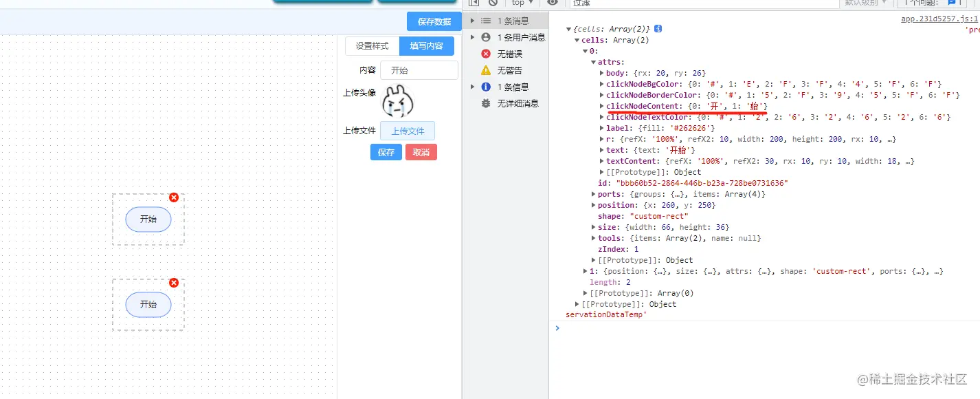Delete the lower 开始 node via red X
980x399 pixels.
pos(174,283)
